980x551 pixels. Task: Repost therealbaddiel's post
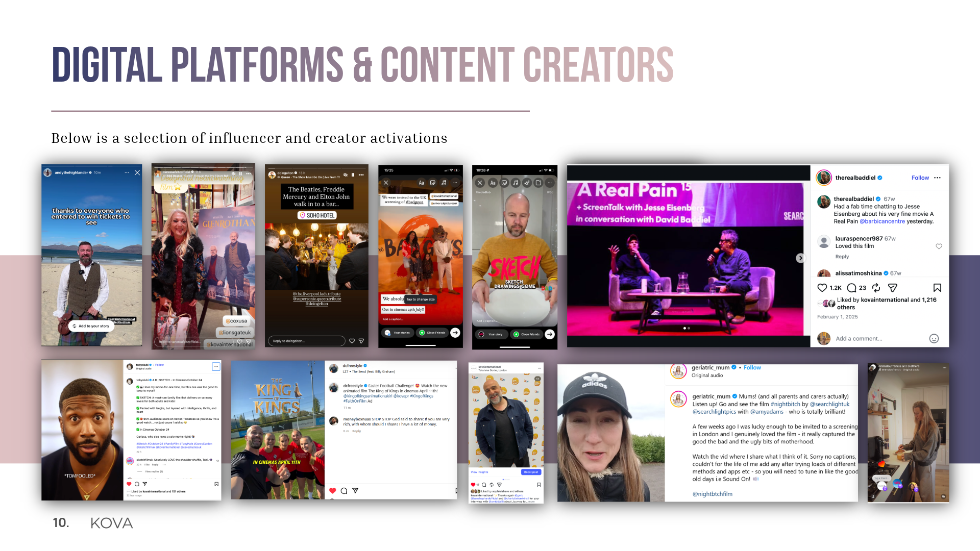tap(876, 288)
